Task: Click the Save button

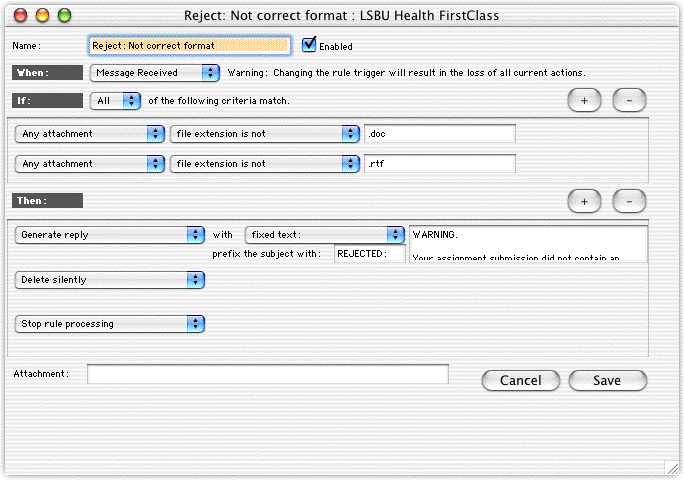Action: coord(607,380)
